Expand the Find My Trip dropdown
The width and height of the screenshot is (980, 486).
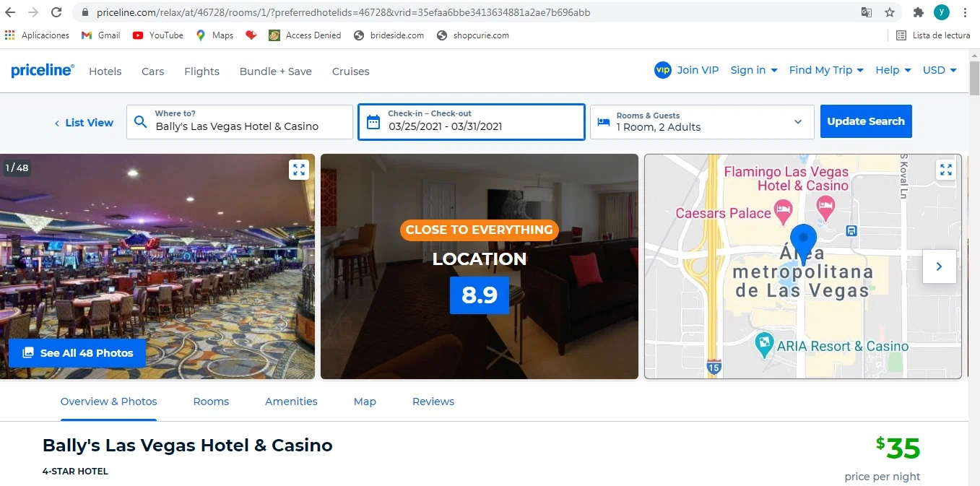coord(826,70)
